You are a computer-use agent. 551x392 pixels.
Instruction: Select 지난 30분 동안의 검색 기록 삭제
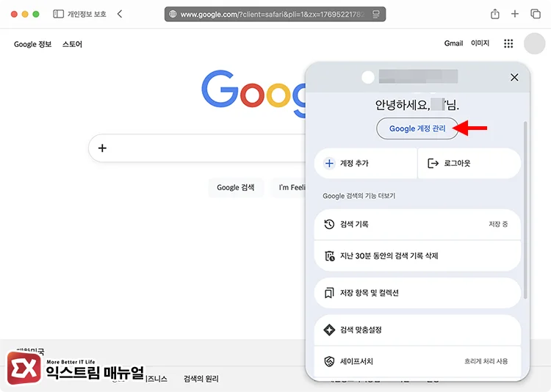tap(417, 255)
